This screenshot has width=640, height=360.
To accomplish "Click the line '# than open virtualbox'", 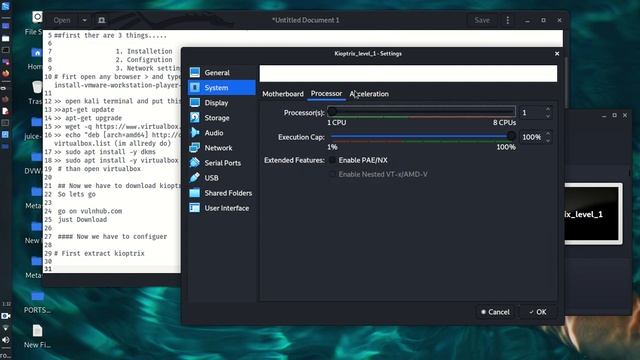I will [x=99, y=169].
